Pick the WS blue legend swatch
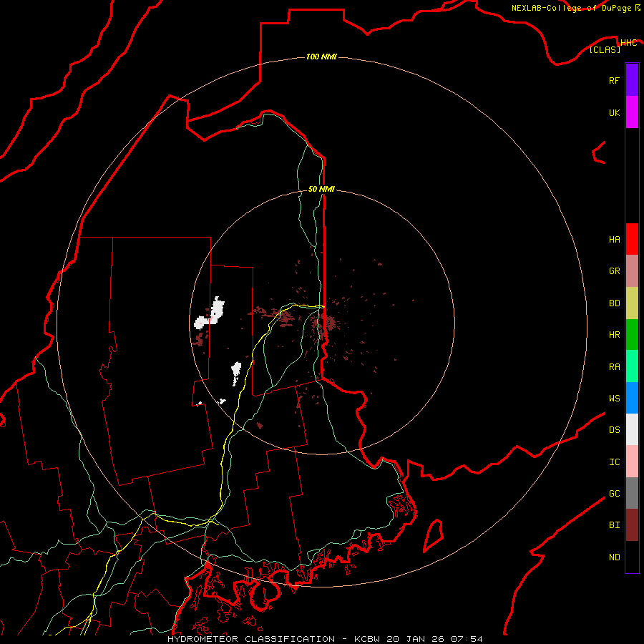Viewport: 644px width, 644px height. coord(632,398)
